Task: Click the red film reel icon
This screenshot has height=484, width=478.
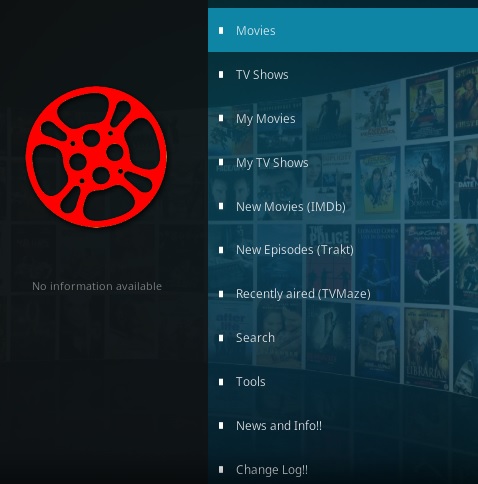Action: tap(96, 157)
